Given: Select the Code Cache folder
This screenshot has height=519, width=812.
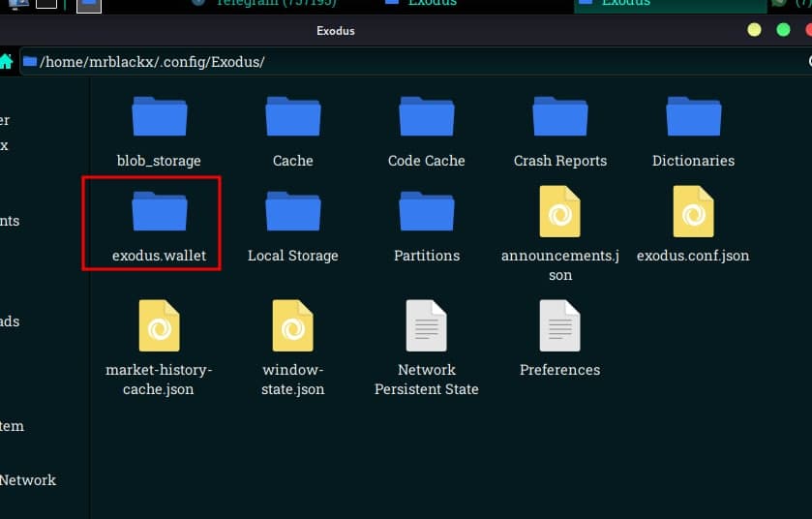Looking at the screenshot, I should click(426, 117).
